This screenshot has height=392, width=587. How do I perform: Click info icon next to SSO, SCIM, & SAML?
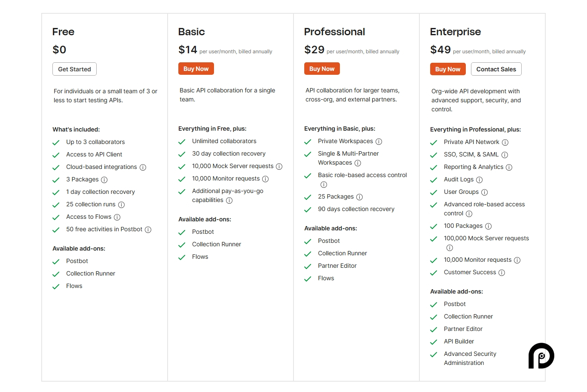coord(504,155)
